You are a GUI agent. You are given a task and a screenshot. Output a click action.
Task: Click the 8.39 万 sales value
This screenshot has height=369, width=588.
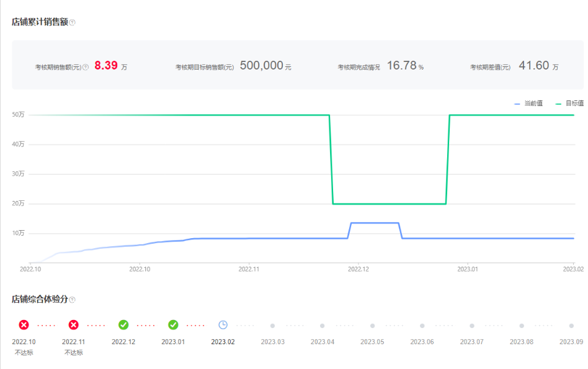pyautogui.click(x=110, y=66)
